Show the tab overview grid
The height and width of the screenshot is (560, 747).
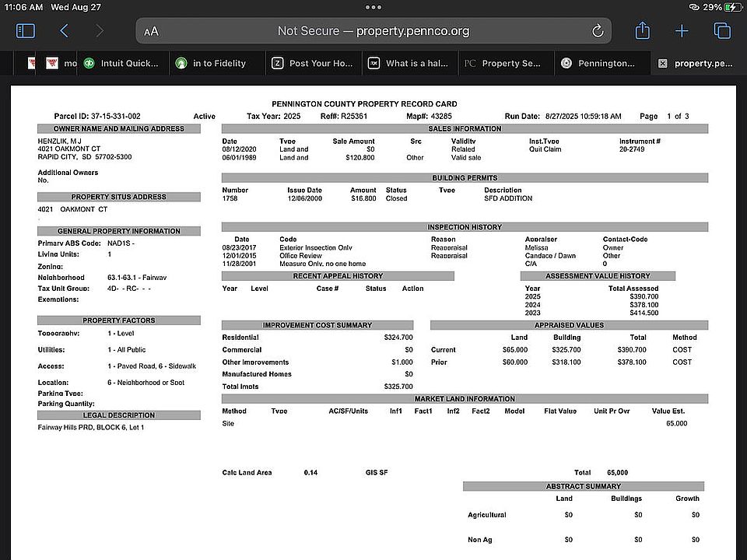pos(722,31)
